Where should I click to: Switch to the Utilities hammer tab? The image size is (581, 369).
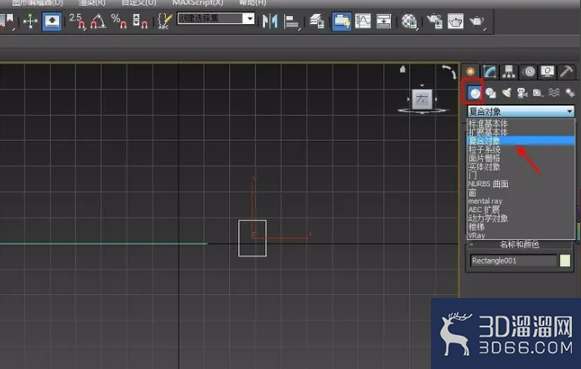pos(567,72)
